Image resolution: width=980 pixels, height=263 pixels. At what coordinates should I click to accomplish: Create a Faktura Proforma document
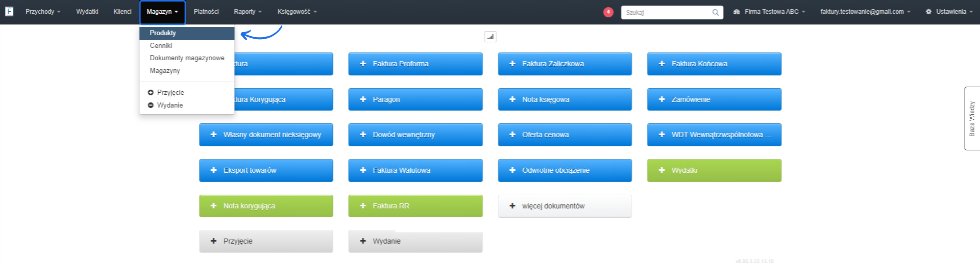(415, 64)
